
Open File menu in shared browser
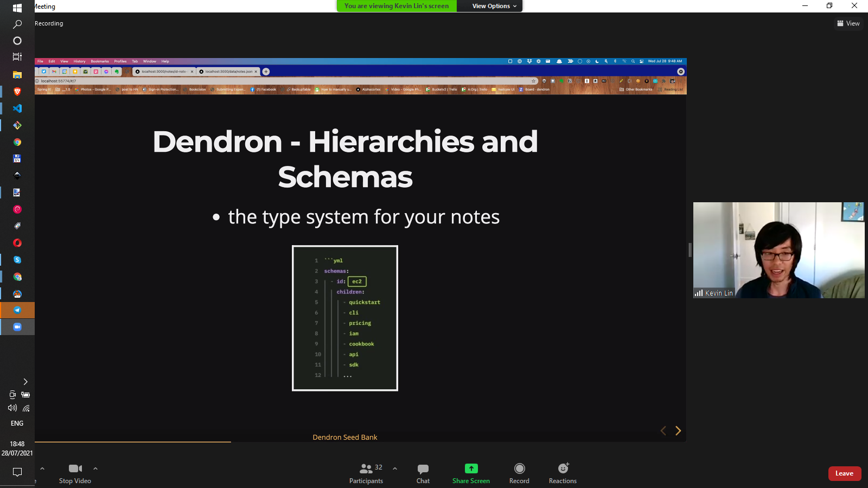[40, 61]
